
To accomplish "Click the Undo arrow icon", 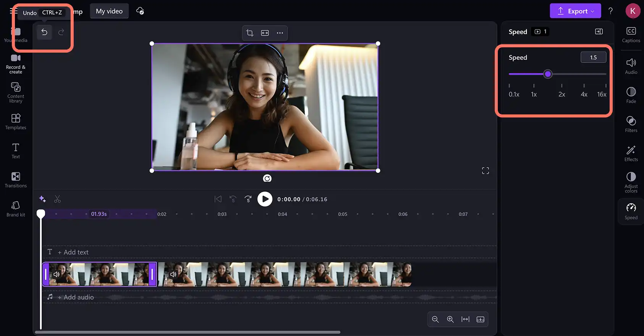I will click(x=44, y=32).
